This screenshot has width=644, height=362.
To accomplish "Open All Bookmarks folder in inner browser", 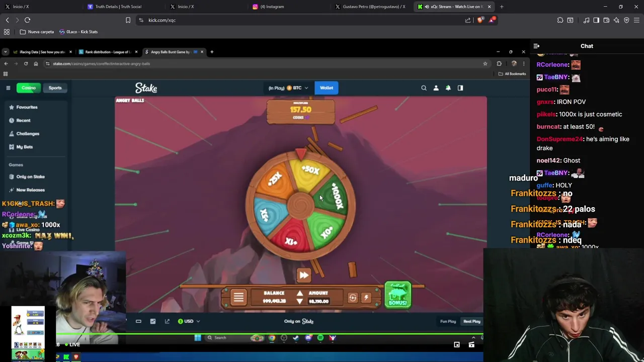I will 513,74.
